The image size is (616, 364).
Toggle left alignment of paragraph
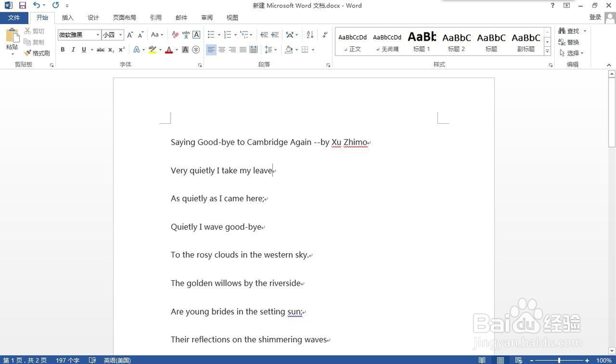click(211, 49)
